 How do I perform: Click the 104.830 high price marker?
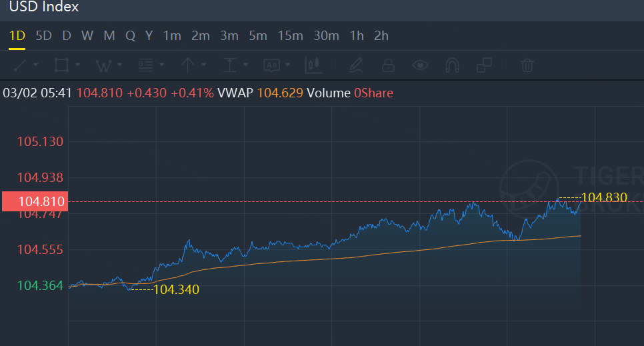tap(605, 197)
